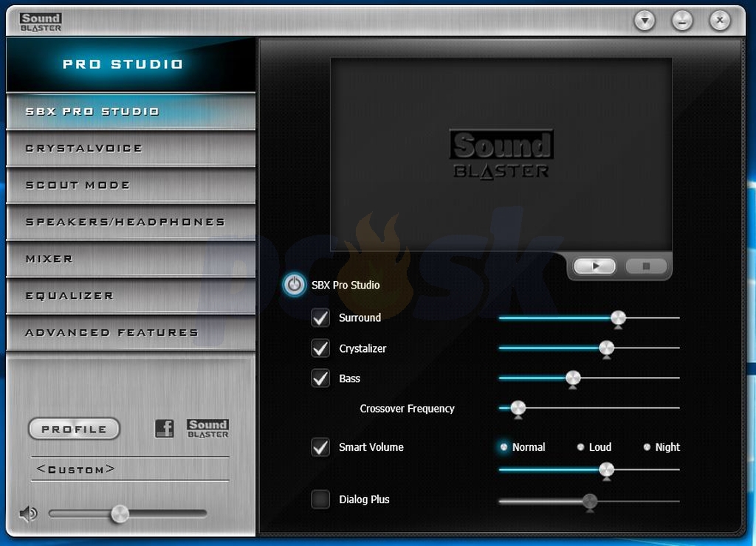Go to the CrystalVoice section
This screenshot has width=756, height=546.
tap(131, 148)
